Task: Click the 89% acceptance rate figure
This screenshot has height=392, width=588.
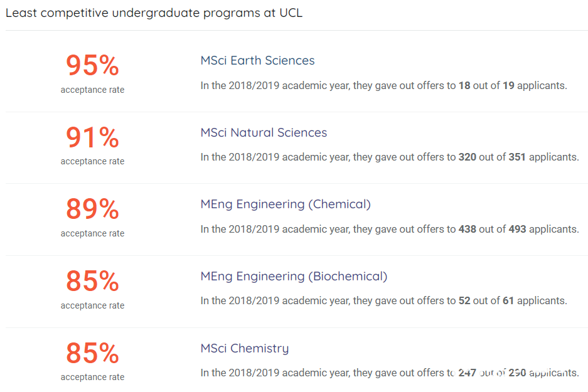Action: coord(92,209)
